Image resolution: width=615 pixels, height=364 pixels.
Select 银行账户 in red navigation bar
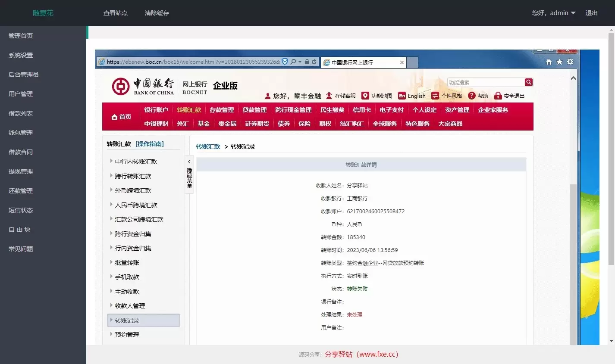coord(156,110)
